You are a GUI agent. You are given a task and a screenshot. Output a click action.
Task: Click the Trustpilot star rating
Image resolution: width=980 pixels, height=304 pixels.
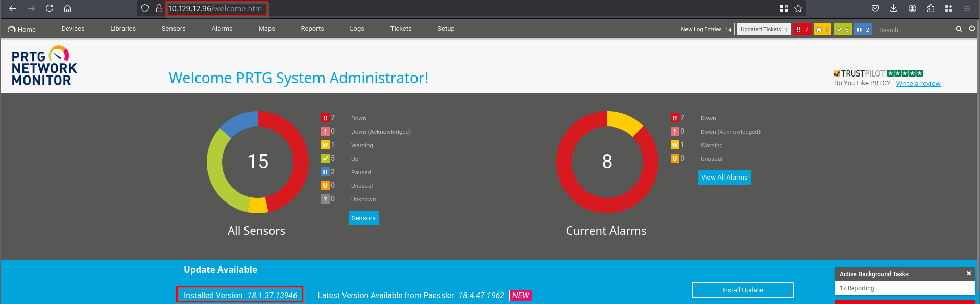905,73
